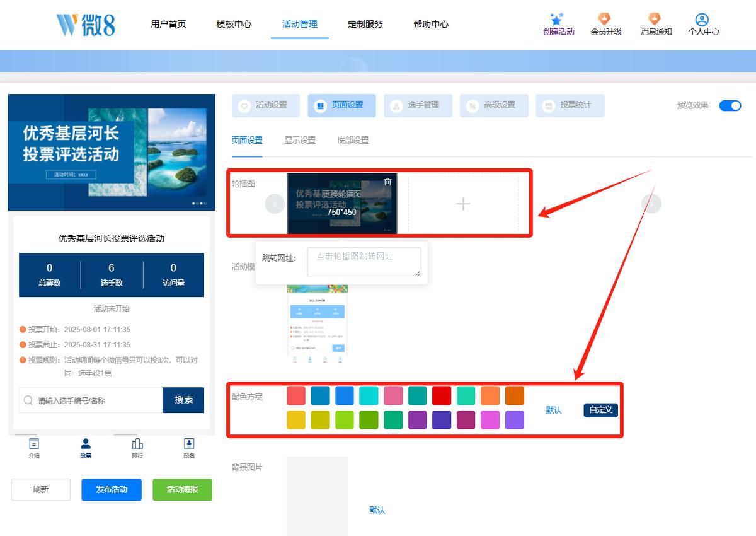Open 活动管理 in the top menu
Image resolution: width=756 pixels, height=536 pixels.
300,24
